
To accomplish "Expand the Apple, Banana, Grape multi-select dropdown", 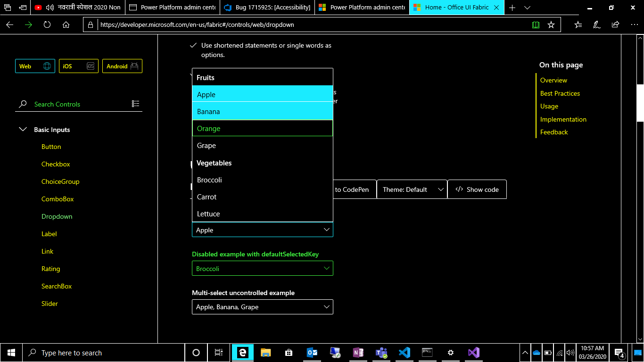I will pyautogui.click(x=263, y=307).
